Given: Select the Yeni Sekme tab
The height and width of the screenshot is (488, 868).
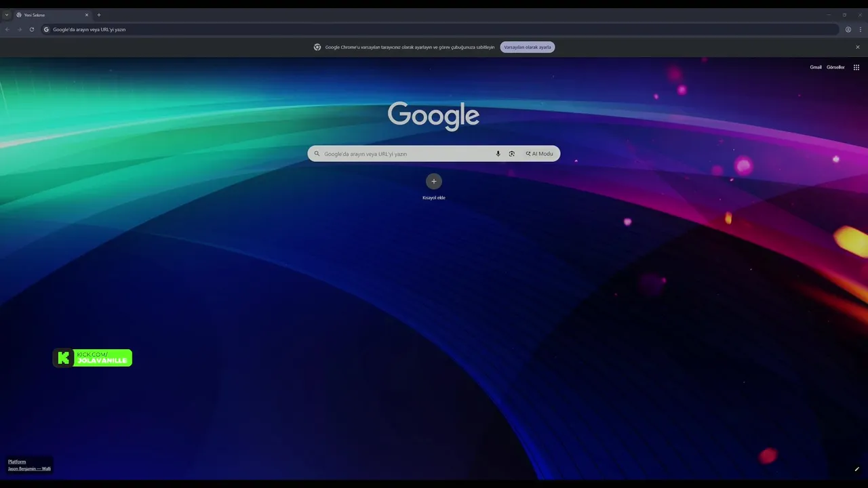Looking at the screenshot, I should tap(53, 15).
